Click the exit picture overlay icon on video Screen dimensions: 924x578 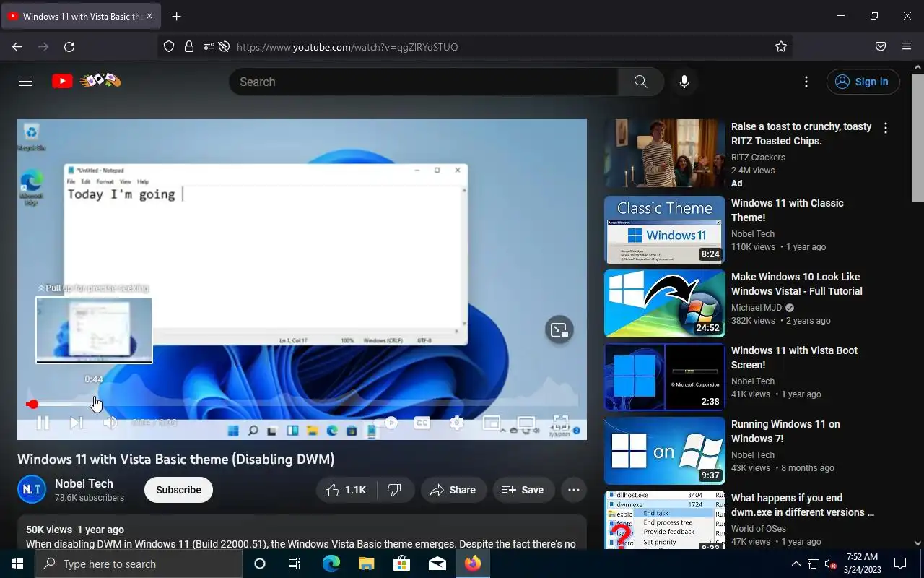tap(559, 330)
